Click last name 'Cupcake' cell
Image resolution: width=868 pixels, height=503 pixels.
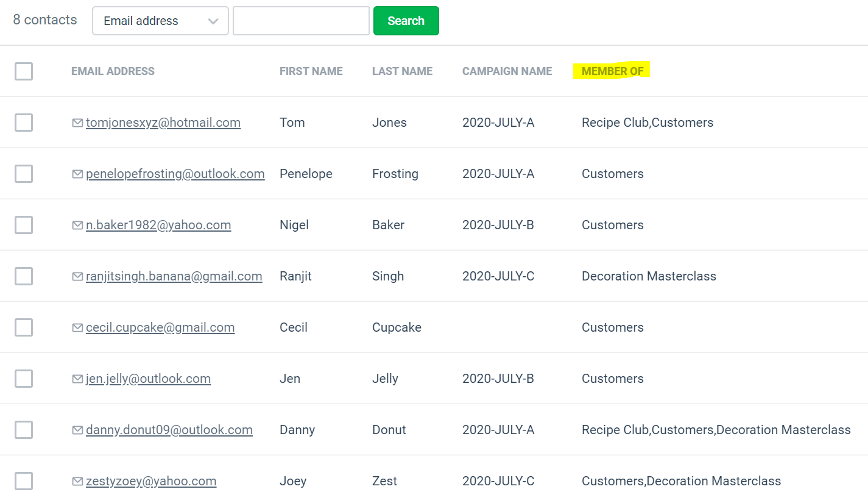coord(397,327)
